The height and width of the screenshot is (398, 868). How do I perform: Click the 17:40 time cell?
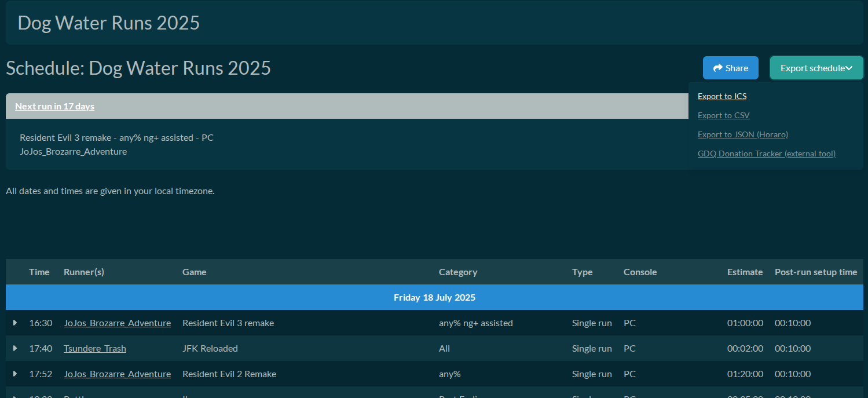point(41,348)
